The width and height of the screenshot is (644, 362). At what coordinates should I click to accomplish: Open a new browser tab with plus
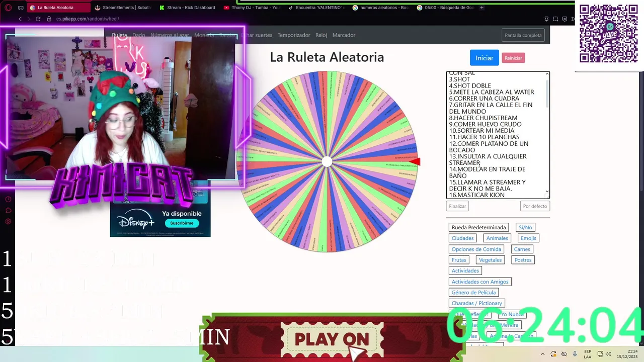coord(481,8)
